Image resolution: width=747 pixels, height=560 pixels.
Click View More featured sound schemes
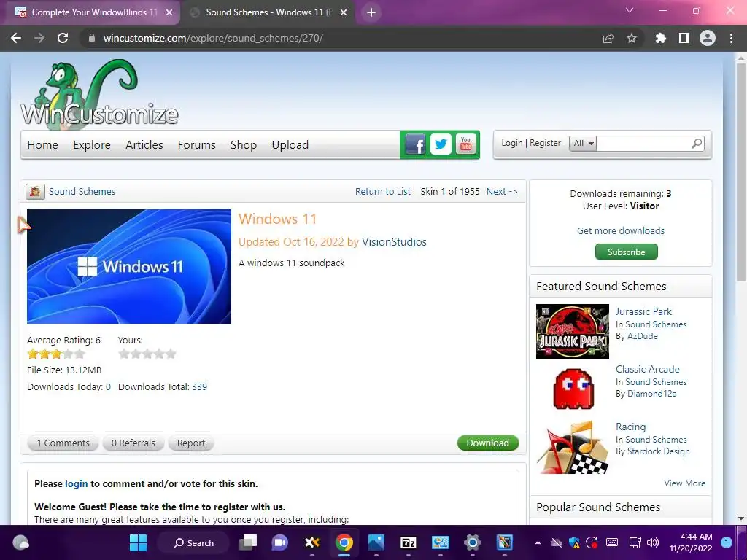pyautogui.click(x=684, y=483)
